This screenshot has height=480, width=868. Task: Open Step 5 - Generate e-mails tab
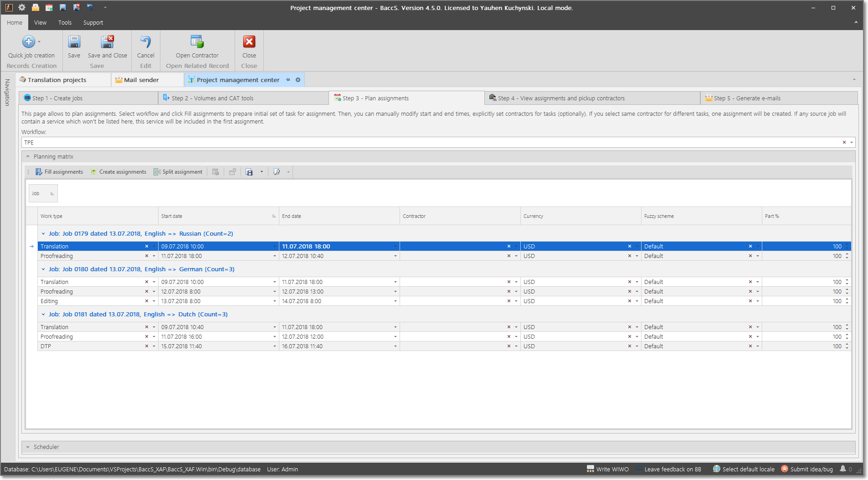[779, 98]
